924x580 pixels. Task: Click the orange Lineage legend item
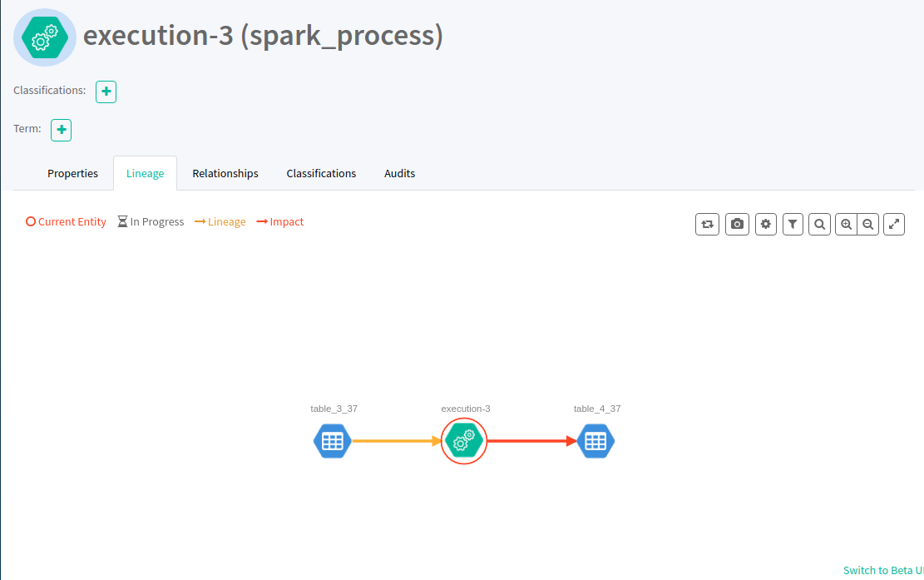point(220,221)
